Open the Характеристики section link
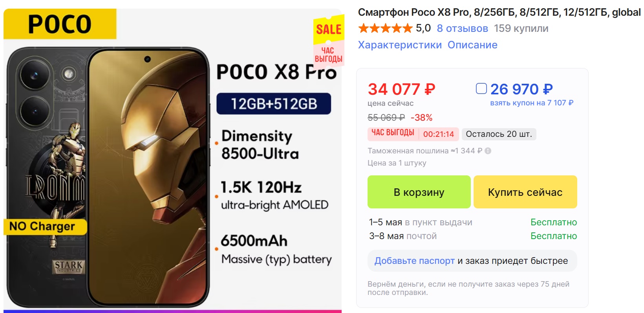This screenshot has width=644, height=313. [400, 45]
